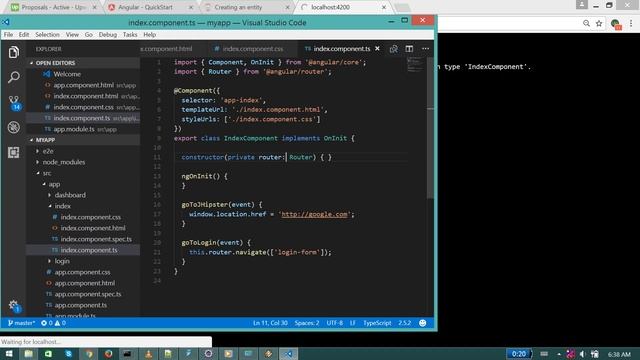Click the Chrome extension icon beside the star

616,24
